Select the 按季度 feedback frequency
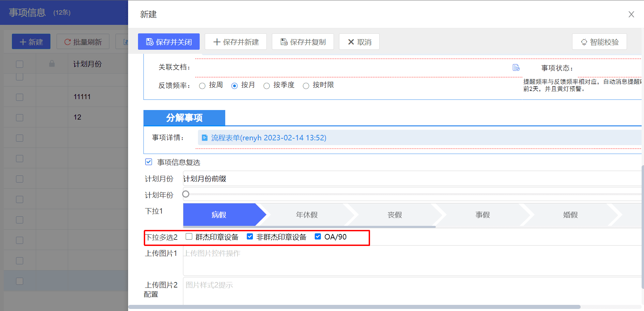Image resolution: width=644 pixels, height=311 pixels. click(266, 85)
